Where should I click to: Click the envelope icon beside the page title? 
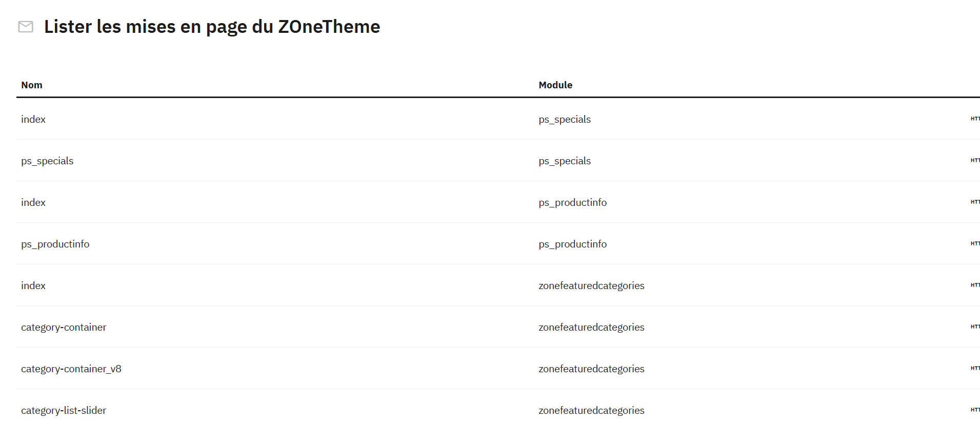26,27
